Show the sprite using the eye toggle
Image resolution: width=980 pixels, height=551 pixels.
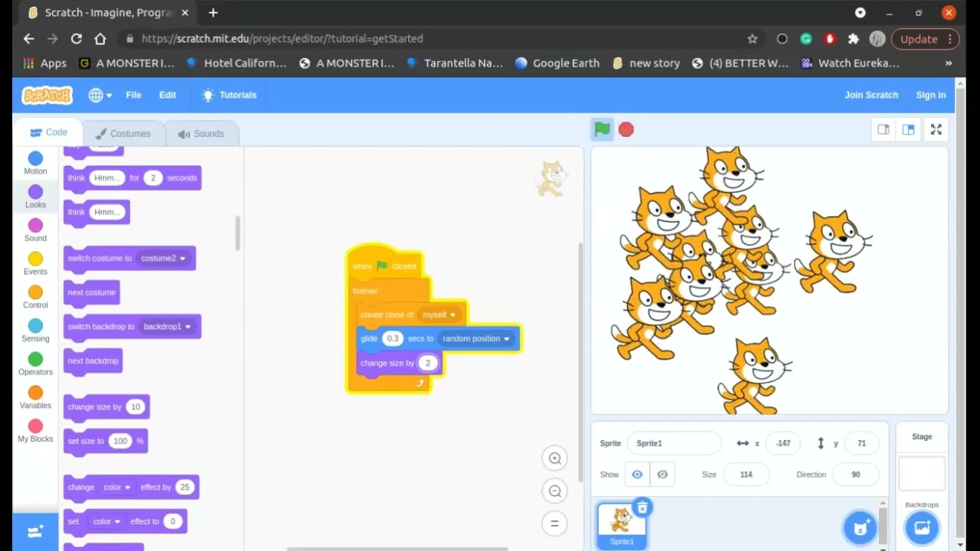pyautogui.click(x=637, y=474)
